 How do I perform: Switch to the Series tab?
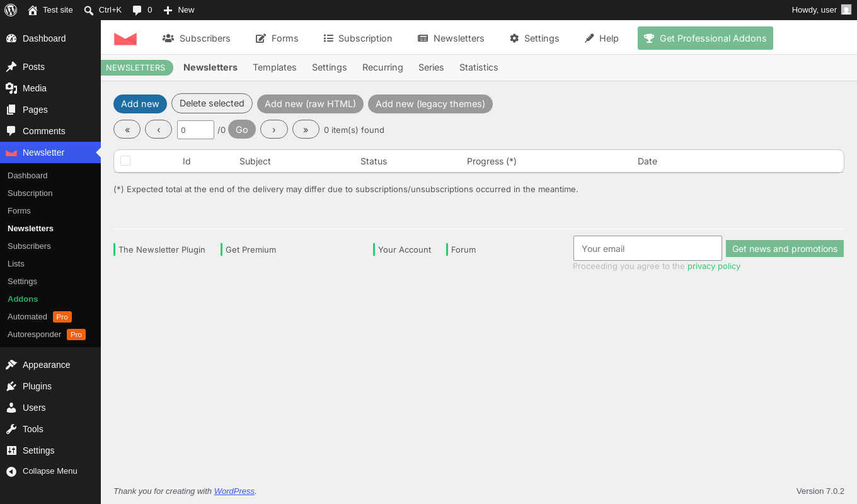coord(431,67)
